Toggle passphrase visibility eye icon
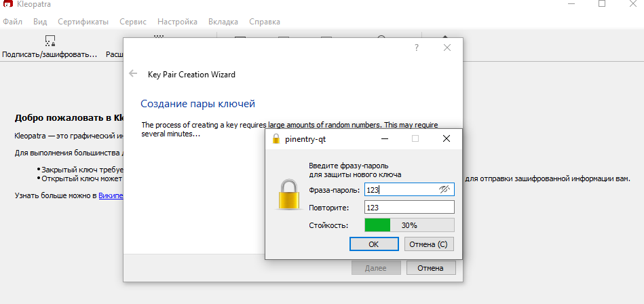 444,189
